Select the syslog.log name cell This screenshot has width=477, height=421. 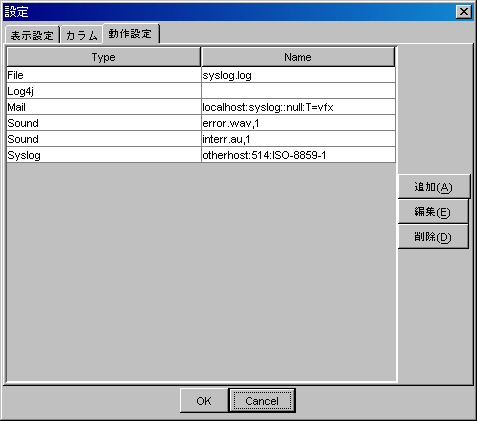[x=298, y=75]
